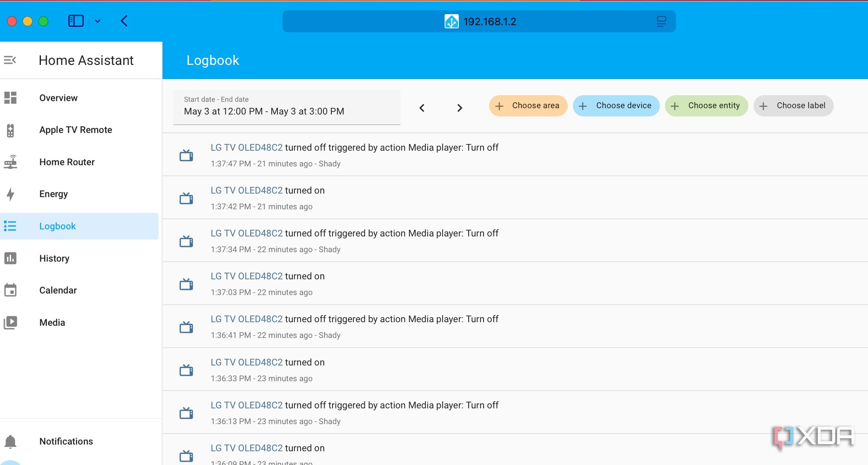Expand the browser sidebar dropdown chevron
Image resolution: width=868 pixels, height=465 pixels.
tap(98, 21)
